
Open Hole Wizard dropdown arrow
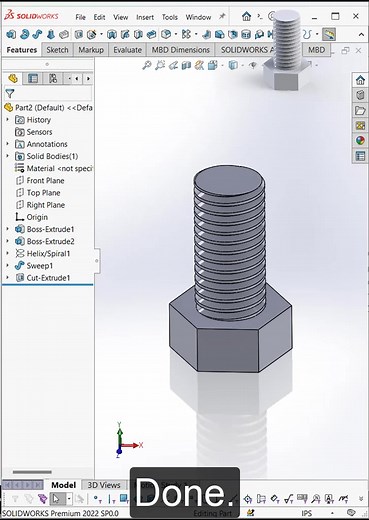pos(101,34)
